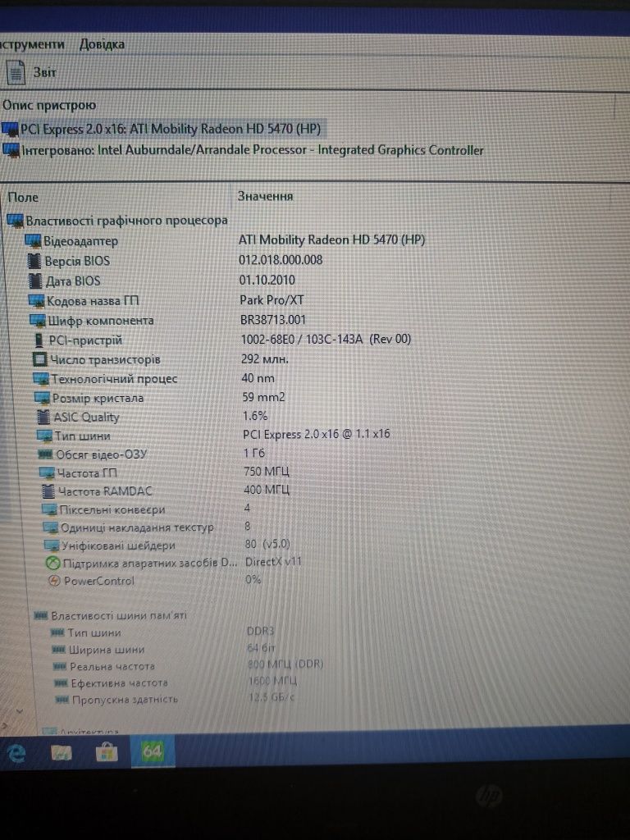630x840 pixels.
Task: Open Edge browser from taskbar
Action: pos(16,753)
